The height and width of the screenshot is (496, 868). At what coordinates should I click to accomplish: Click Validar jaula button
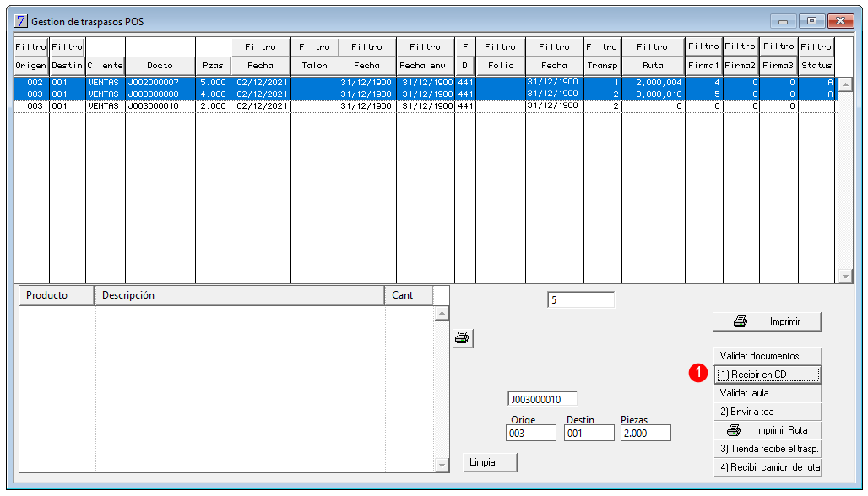768,393
